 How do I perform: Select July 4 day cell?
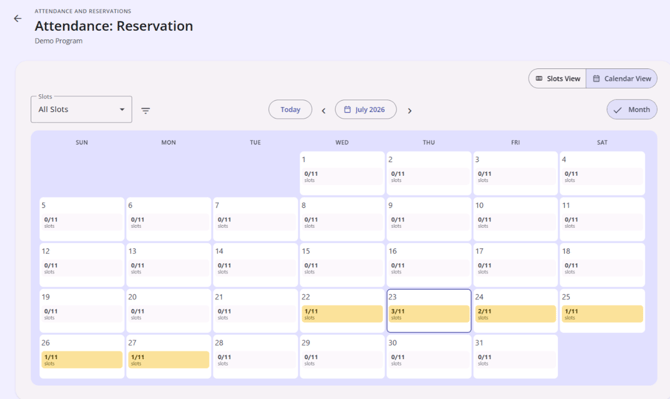(x=602, y=173)
